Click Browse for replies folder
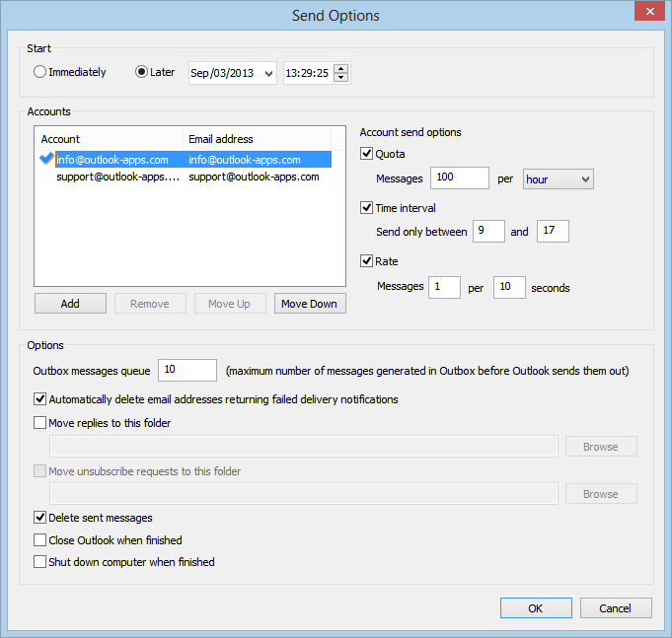Screen dimensions: 672x638 [x=601, y=447]
